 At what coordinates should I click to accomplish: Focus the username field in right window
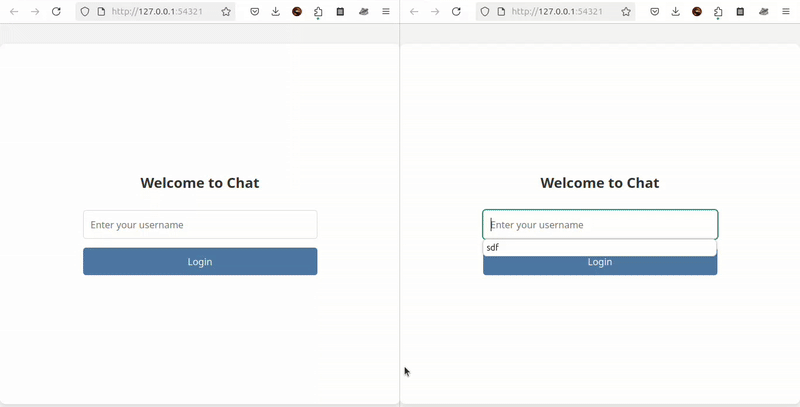(x=600, y=224)
